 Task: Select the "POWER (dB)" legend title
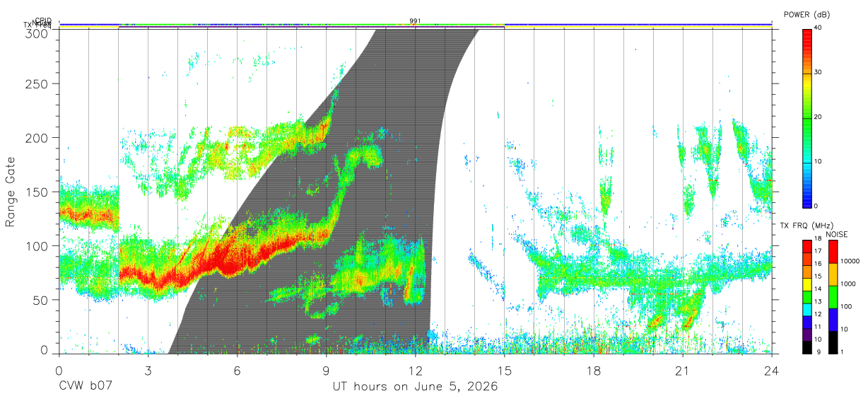pos(807,15)
